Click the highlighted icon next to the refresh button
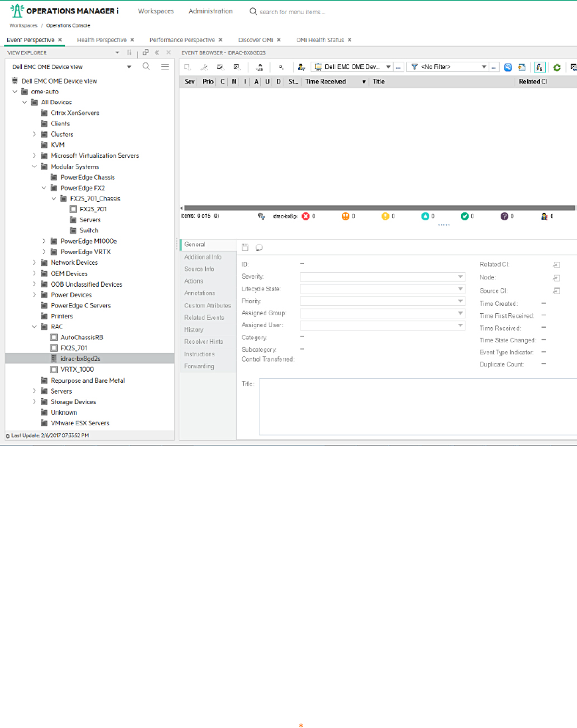This screenshot has height=728, width=577. coord(539,67)
